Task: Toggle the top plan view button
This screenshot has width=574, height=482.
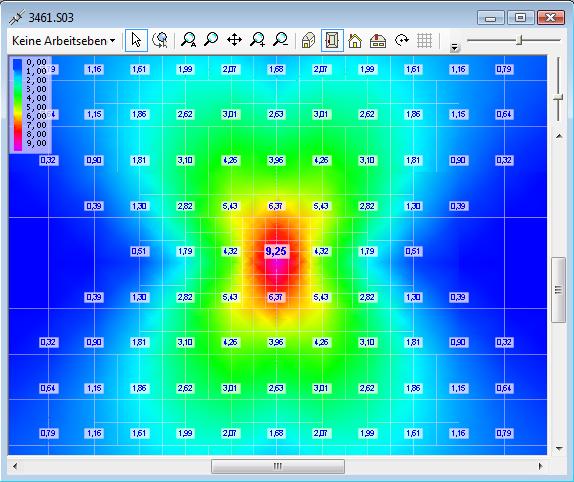Action: 332,40
